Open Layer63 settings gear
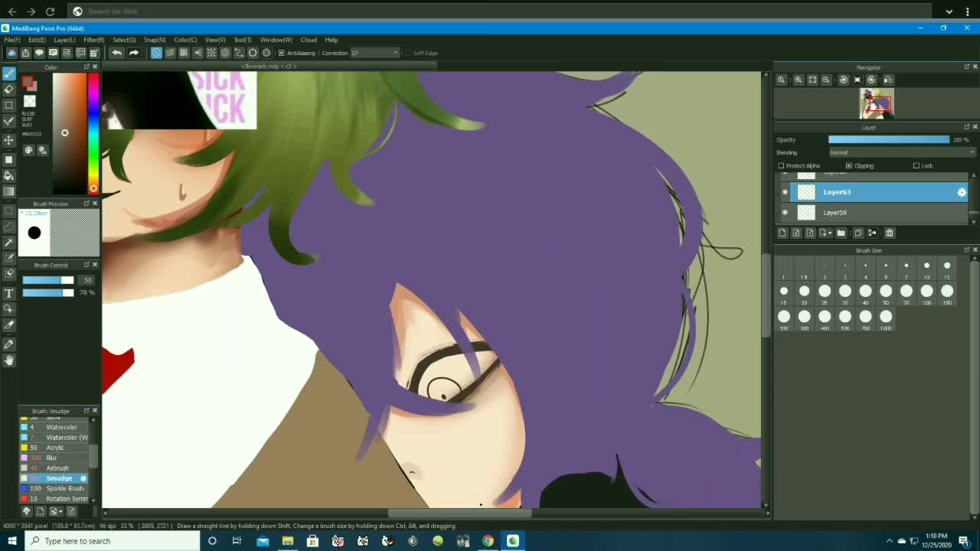This screenshot has width=980, height=551. [x=962, y=192]
